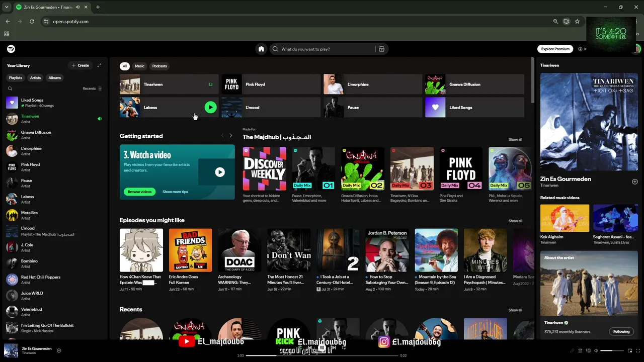Open Metallica artist in library
The height and width of the screenshot is (362, 644).
(54, 215)
